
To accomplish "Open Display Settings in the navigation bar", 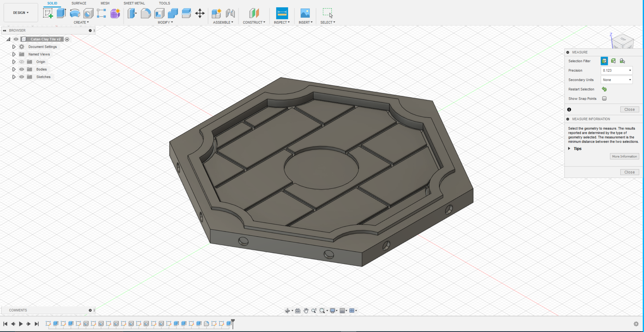I will click(333, 311).
